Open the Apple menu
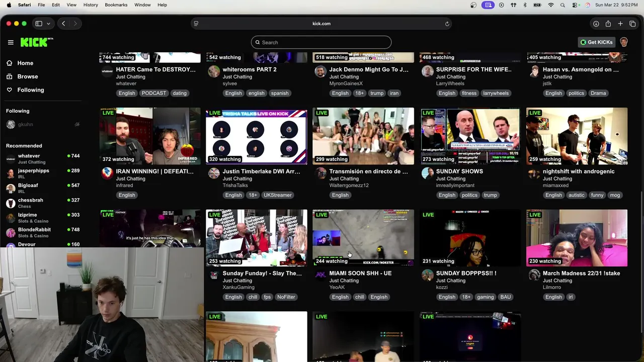Image resolution: width=644 pixels, height=362 pixels. [9, 5]
